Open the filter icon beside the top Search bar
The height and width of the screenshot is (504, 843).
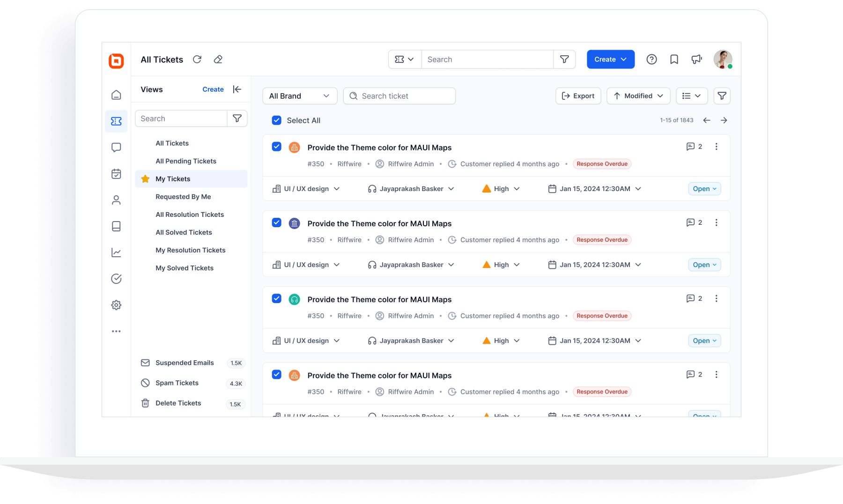pos(564,59)
